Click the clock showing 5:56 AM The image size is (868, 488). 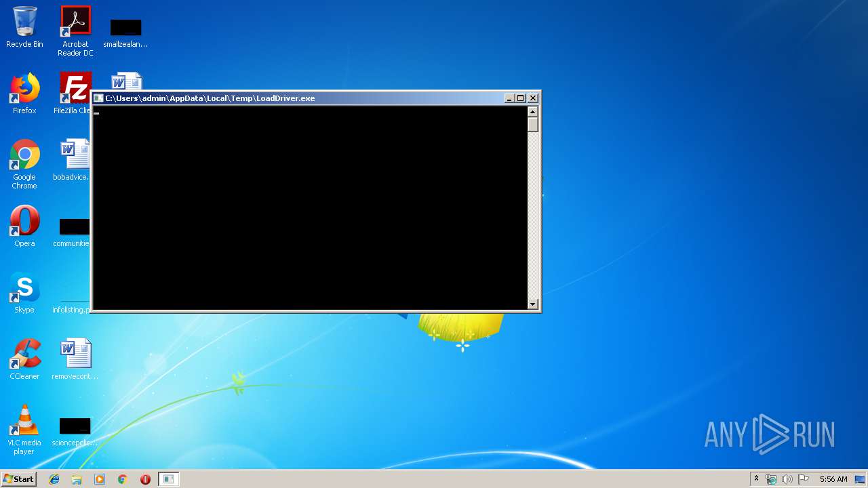click(x=833, y=479)
